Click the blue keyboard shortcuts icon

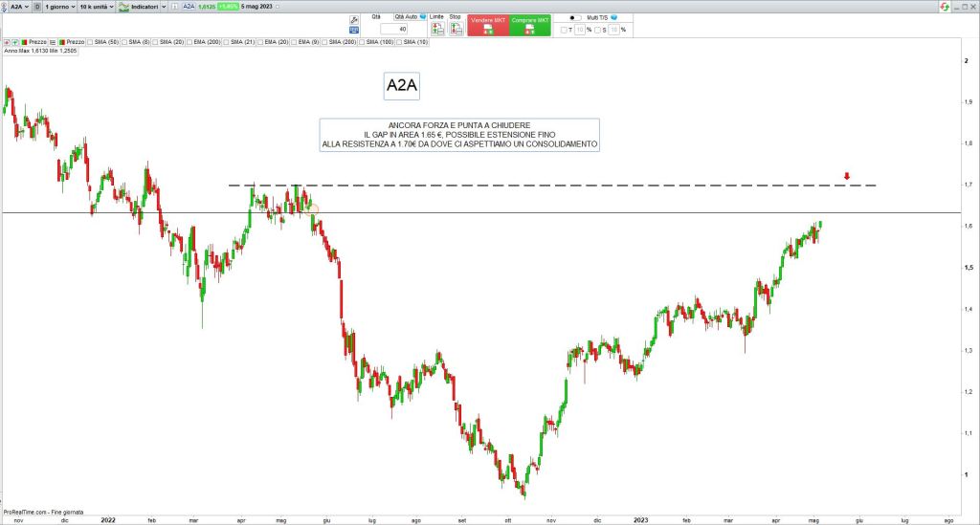coord(354,30)
